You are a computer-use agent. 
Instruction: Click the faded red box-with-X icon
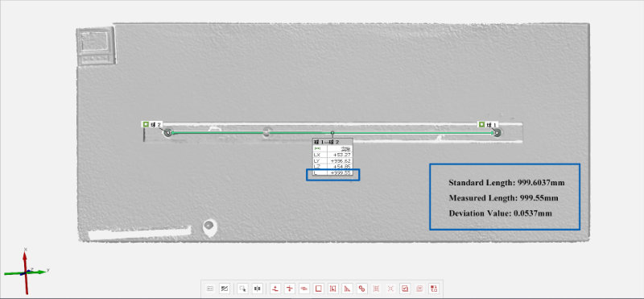419,289
